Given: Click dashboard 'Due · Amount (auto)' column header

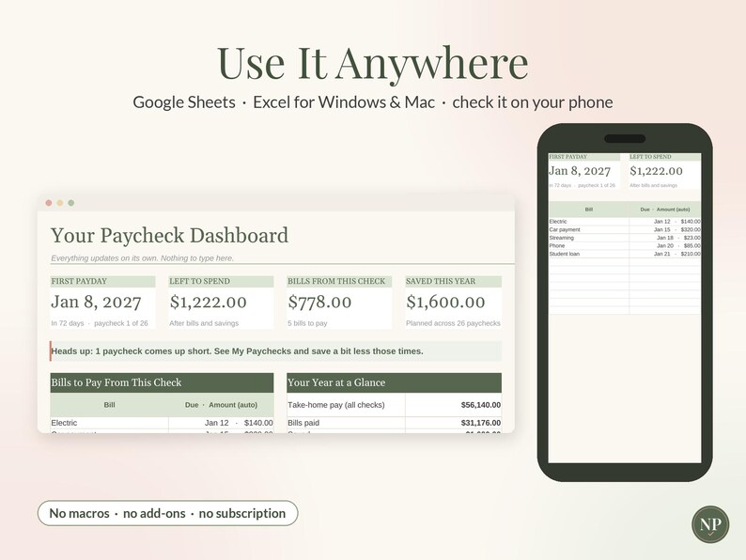Looking at the screenshot, I should [x=221, y=405].
